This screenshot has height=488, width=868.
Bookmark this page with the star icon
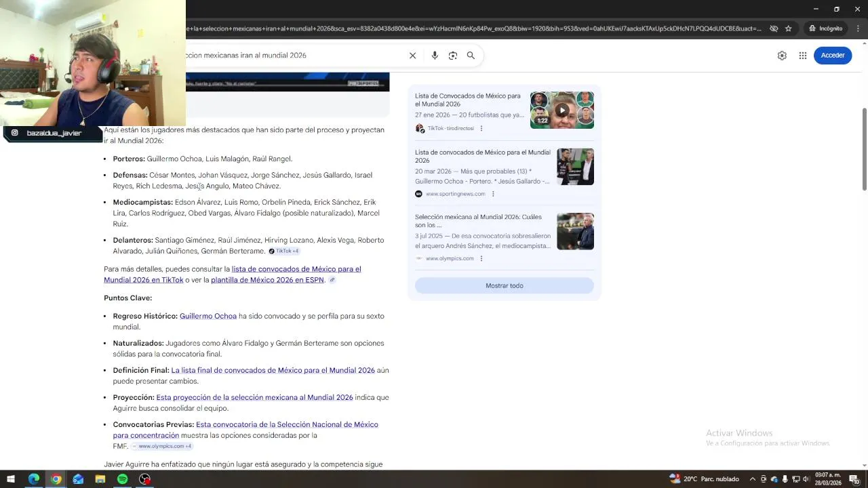(788, 28)
